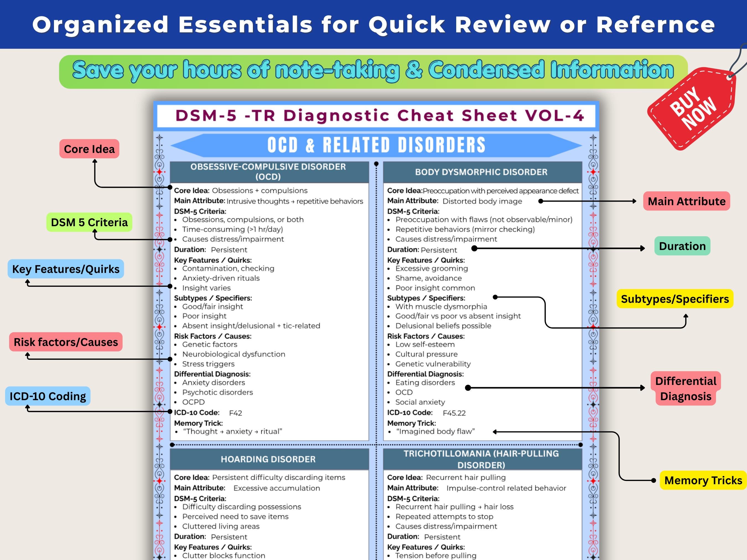This screenshot has height=560, width=747.
Task: Click 'Tension before pulling' bullet
Action: [436, 555]
